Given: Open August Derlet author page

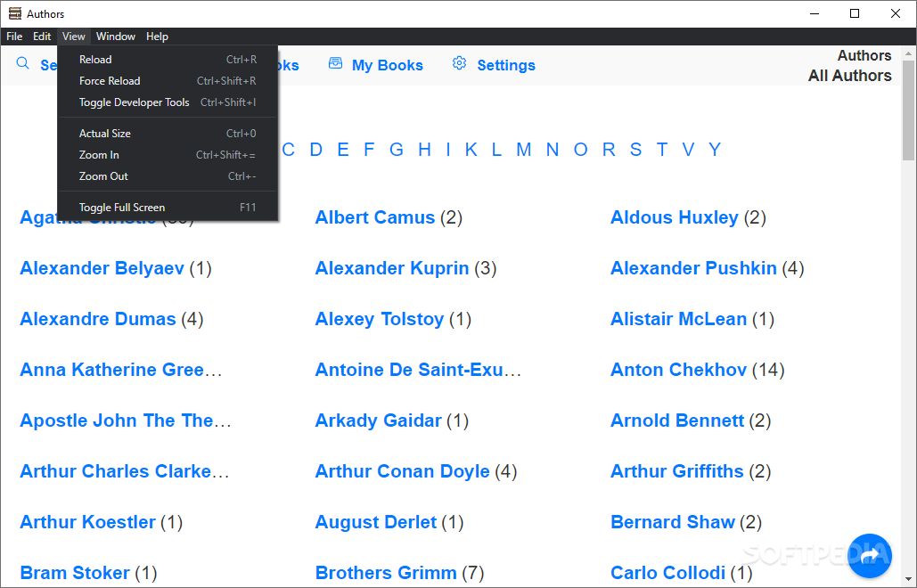Looking at the screenshot, I should click(x=376, y=523).
